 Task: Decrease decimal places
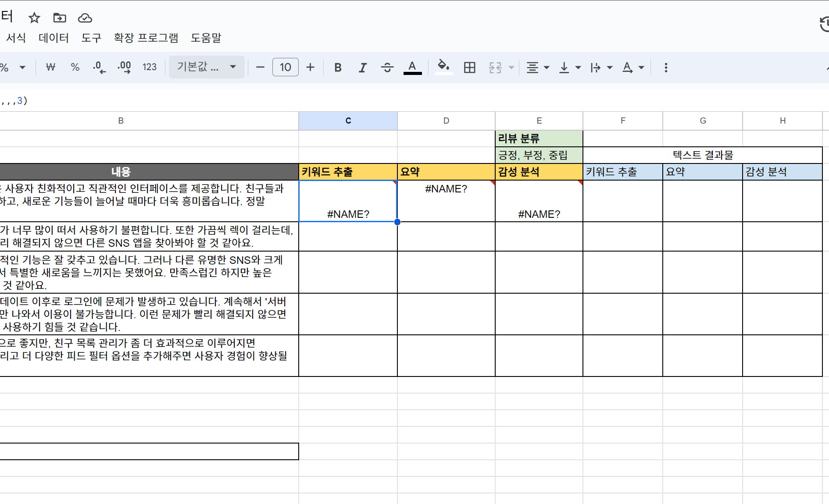click(x=100, y=67)
